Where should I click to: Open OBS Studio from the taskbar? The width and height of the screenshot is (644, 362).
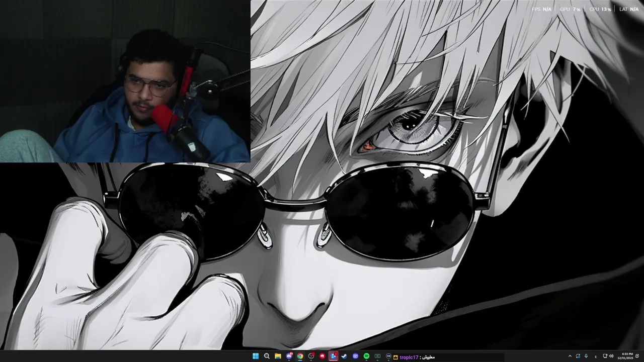[x=311, y=356]
